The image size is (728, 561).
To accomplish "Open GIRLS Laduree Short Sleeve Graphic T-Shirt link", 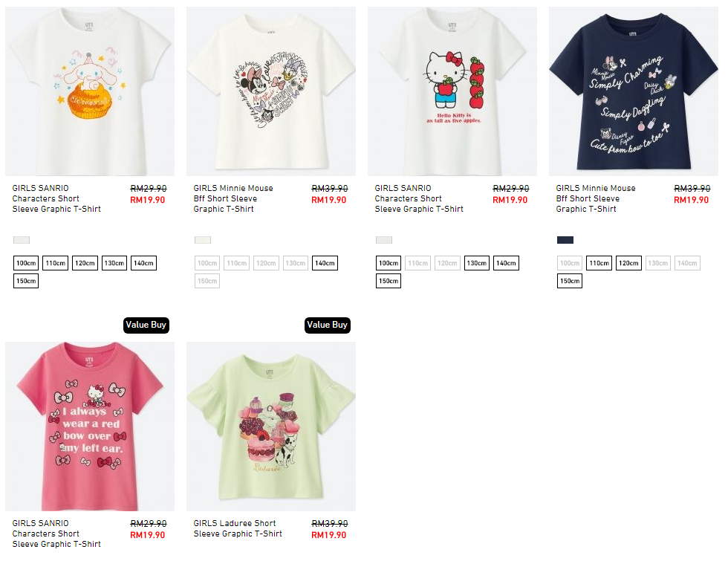I will 238,528.
